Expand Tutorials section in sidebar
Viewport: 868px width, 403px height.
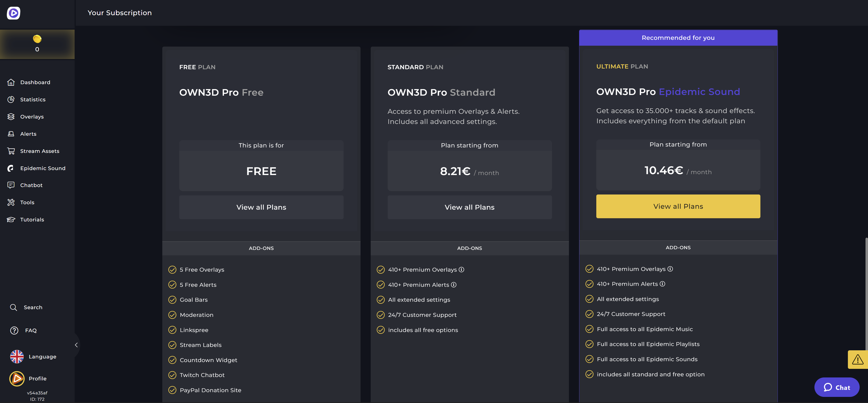[x=32, y=220]
